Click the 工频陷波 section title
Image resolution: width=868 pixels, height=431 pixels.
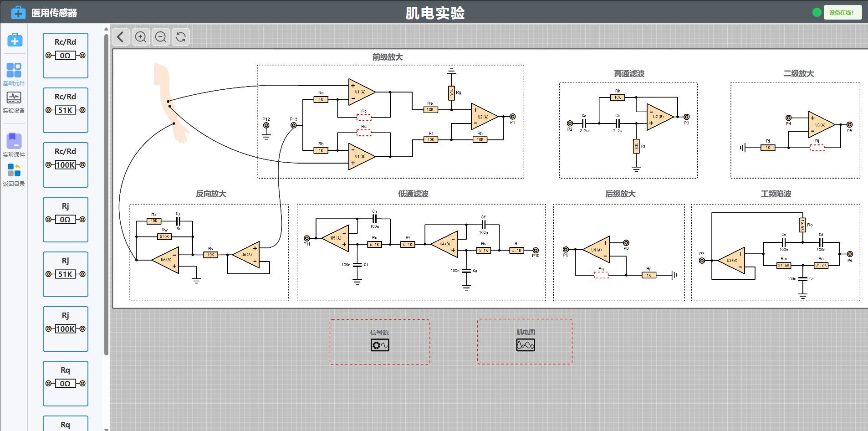point(776,194)
